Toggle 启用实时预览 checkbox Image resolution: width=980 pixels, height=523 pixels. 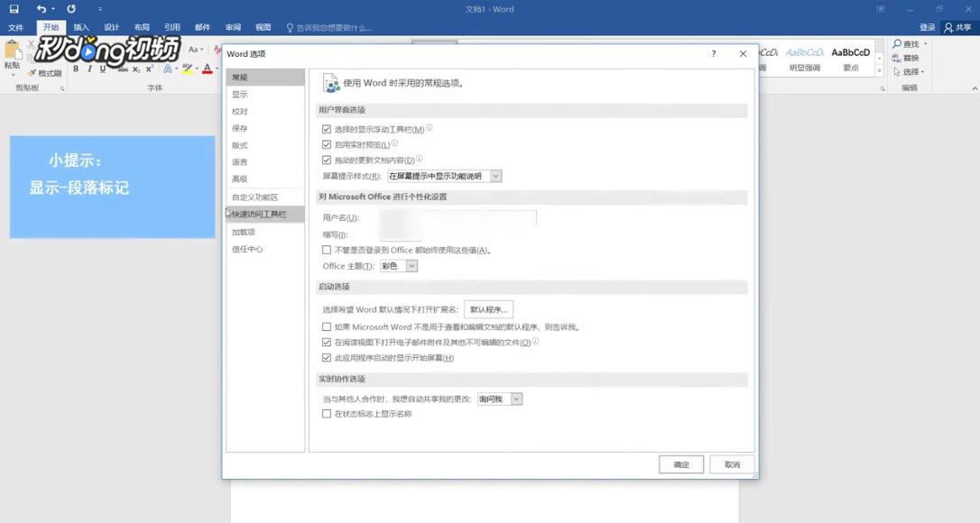coord(327,144)
